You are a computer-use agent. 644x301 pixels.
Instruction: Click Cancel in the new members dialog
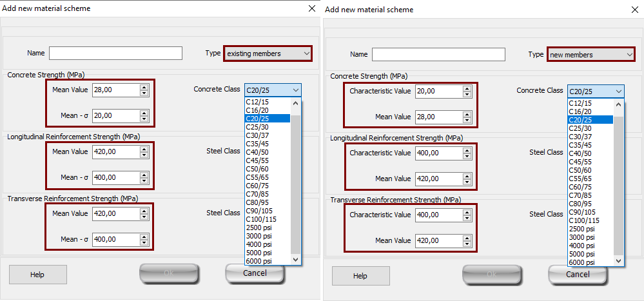[577, 274]
